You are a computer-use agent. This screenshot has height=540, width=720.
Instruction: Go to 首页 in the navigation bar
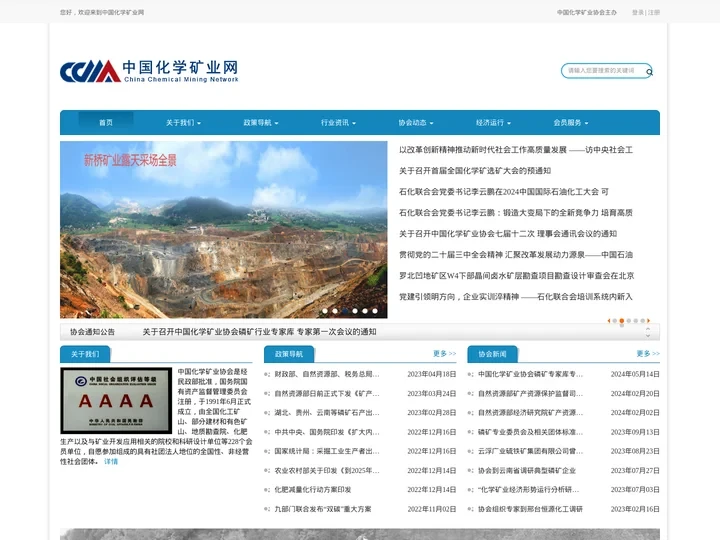click(x=106, y=122)
